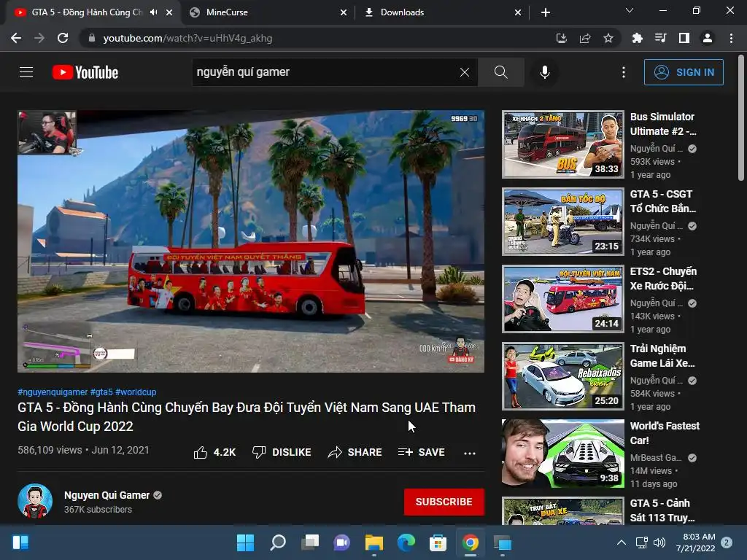Open YouTube settings three-dot menu

(624, 72)
